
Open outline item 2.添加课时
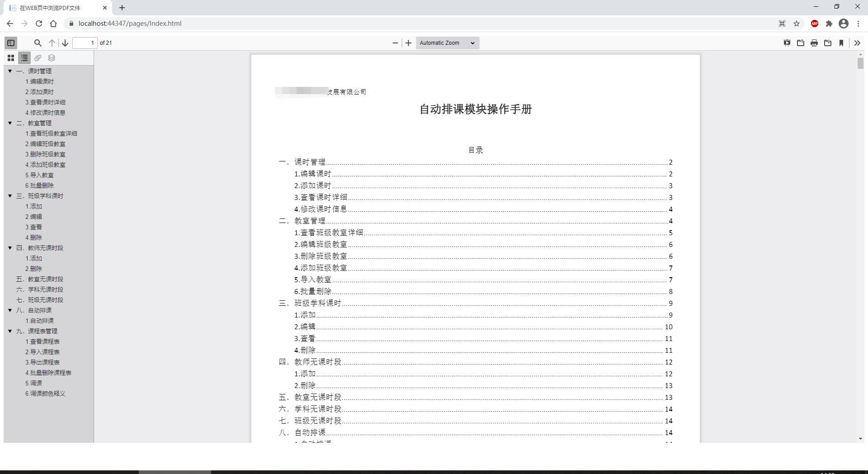[39, 92]
